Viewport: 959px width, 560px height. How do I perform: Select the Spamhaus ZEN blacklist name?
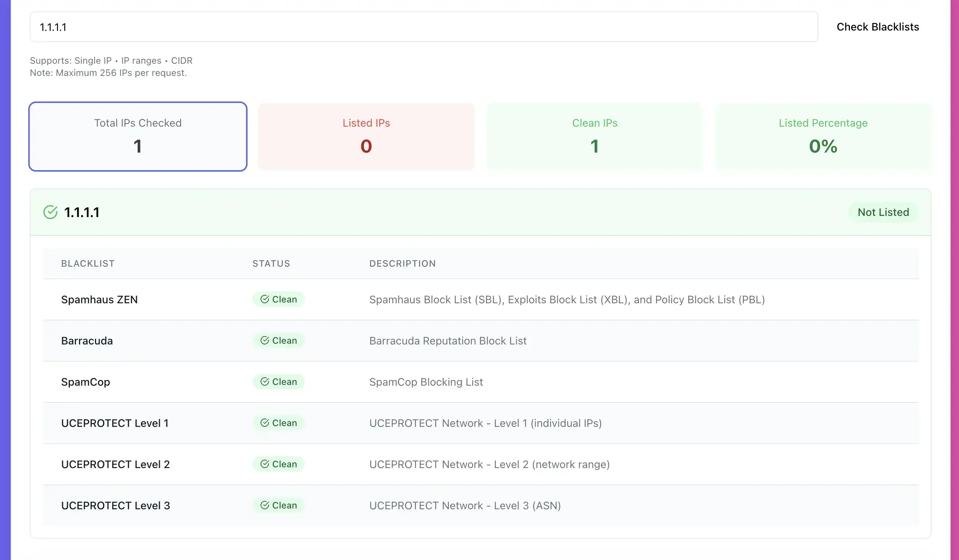(x=99, y=299)
